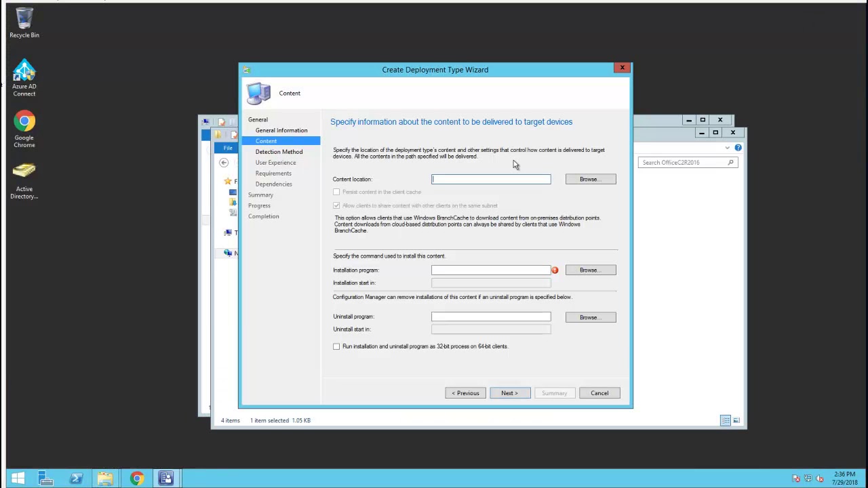The image size is (868, 488).
Task: Browse for the uninstall program
Action: pyautogui.click(x=591, y=317)
